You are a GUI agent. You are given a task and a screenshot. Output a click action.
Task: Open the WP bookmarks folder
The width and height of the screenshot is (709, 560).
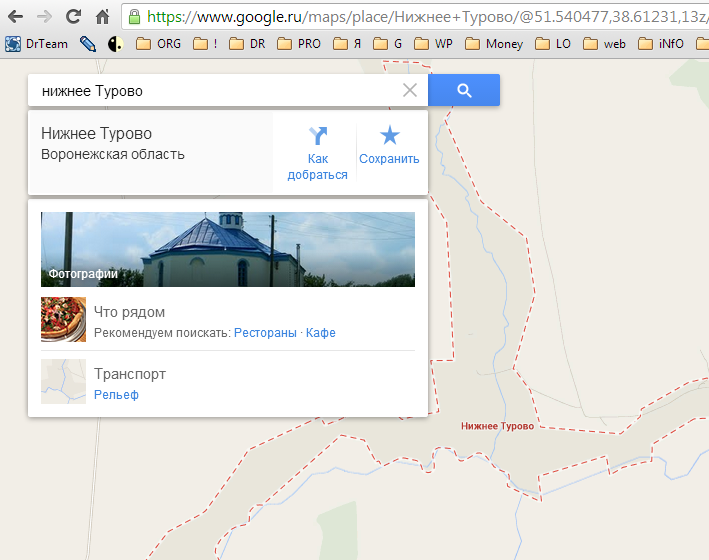[x=433, y=44]
